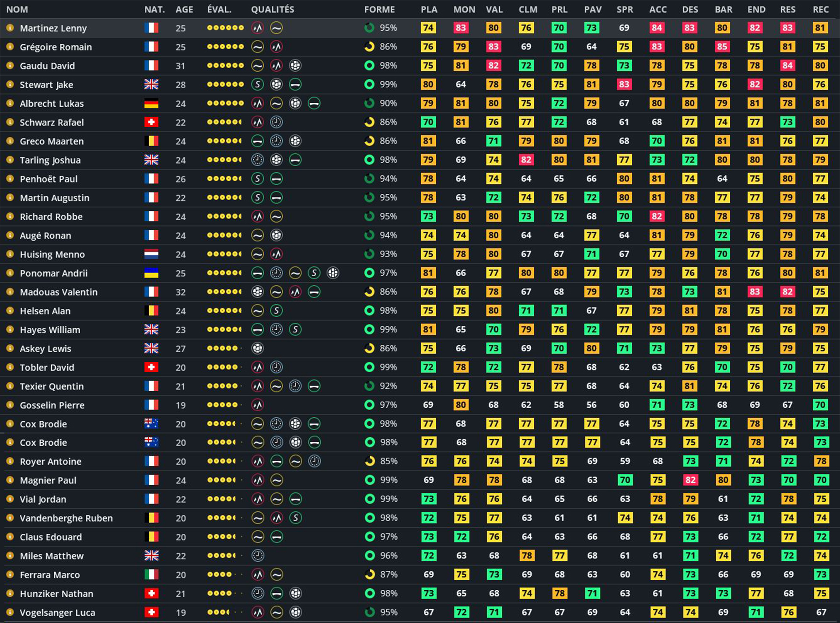Click the clock icon in Miles Matthew's row
Screen dimensions: 840x623
click(258, 556)
